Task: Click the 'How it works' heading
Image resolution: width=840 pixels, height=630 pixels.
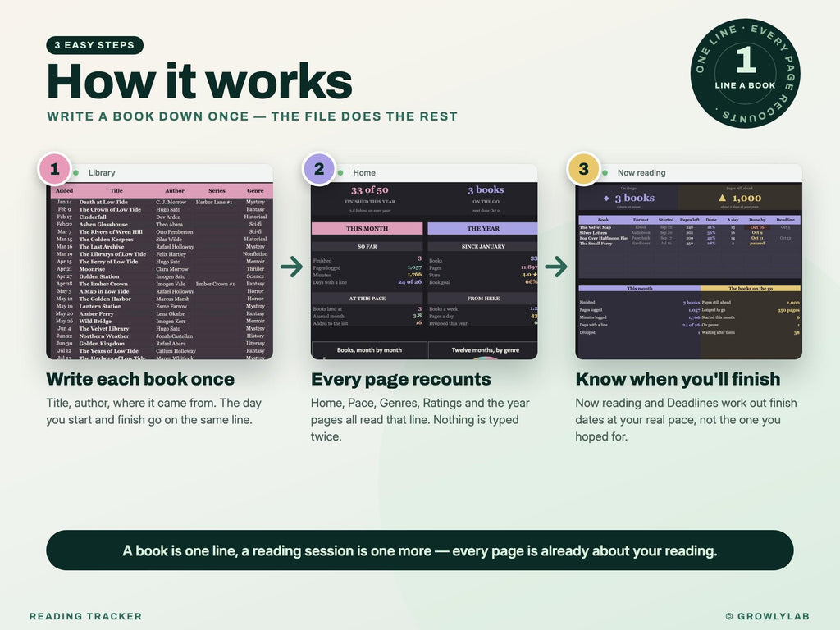Action: 199,81
